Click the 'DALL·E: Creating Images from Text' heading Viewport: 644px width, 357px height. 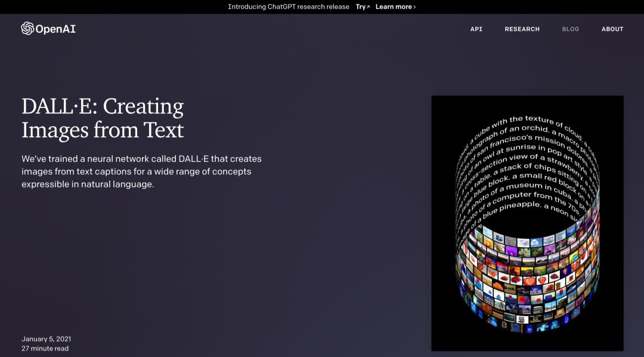(103, 118)
